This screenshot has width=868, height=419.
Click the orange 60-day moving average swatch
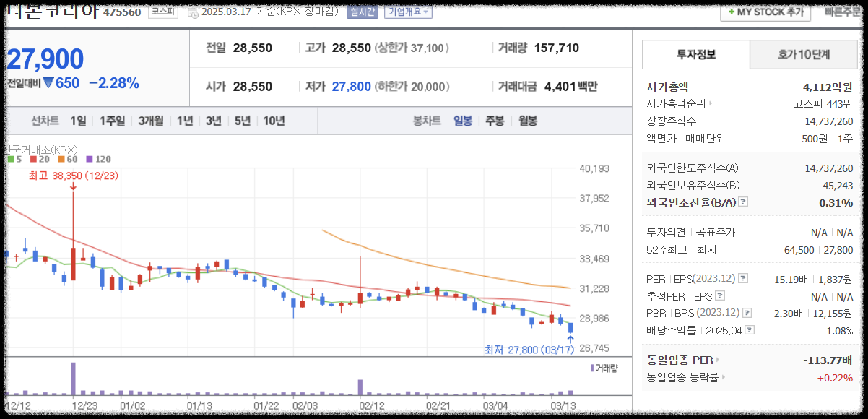(x=62, y=159)
